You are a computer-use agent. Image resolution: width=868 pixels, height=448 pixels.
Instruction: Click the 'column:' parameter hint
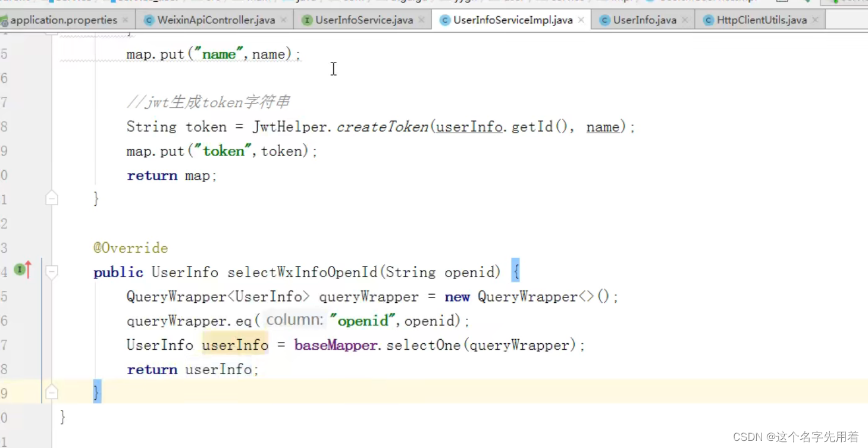pyautogui.click(x=294, y=320)
